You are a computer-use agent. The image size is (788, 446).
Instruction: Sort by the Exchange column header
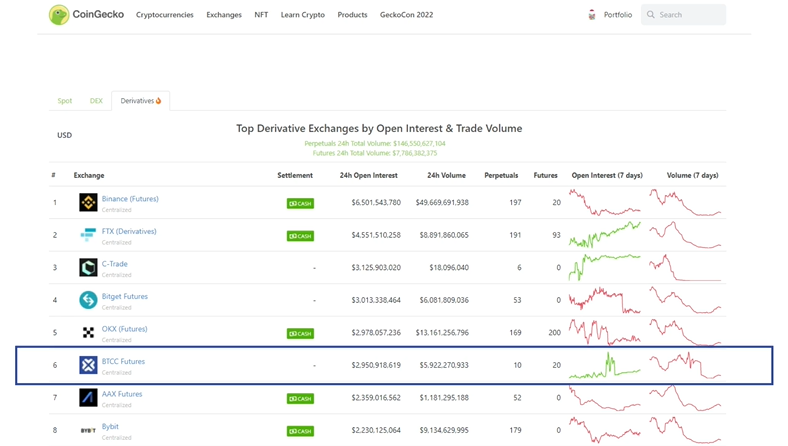tap(89, 175)
